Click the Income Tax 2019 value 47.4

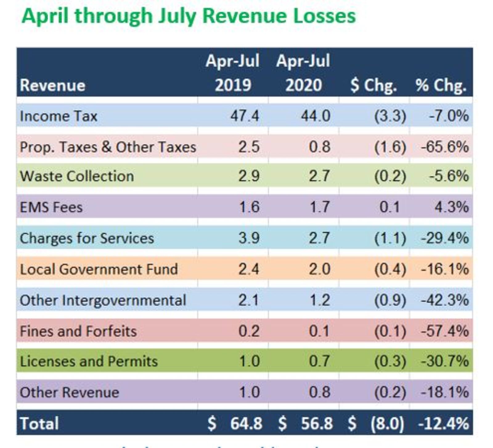click(x=245, y=116)
